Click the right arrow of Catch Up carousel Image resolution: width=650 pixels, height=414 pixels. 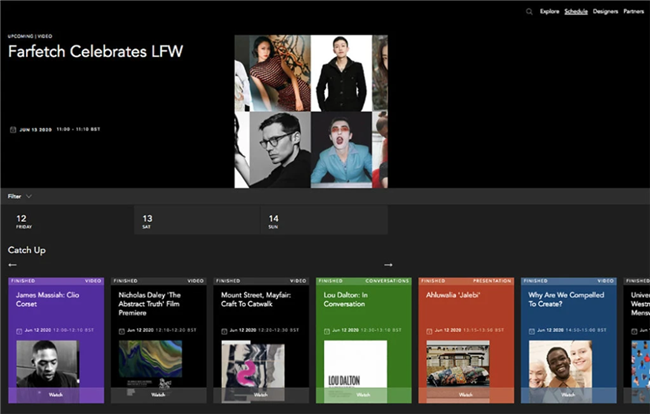click(x=388, y=265)
